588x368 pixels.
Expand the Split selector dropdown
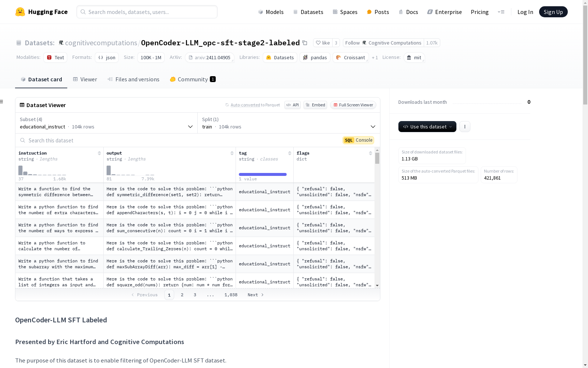point(289,123)
